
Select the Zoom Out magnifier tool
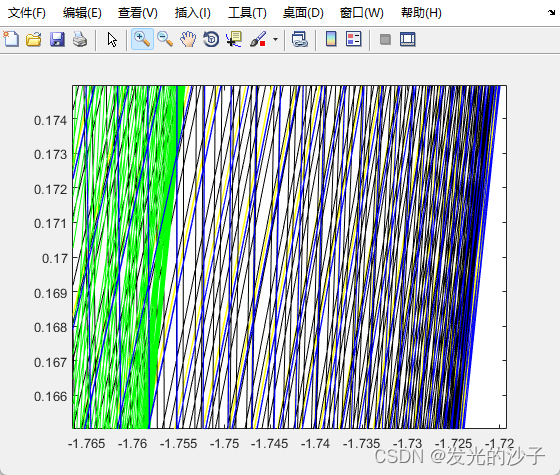click(165, 39)
